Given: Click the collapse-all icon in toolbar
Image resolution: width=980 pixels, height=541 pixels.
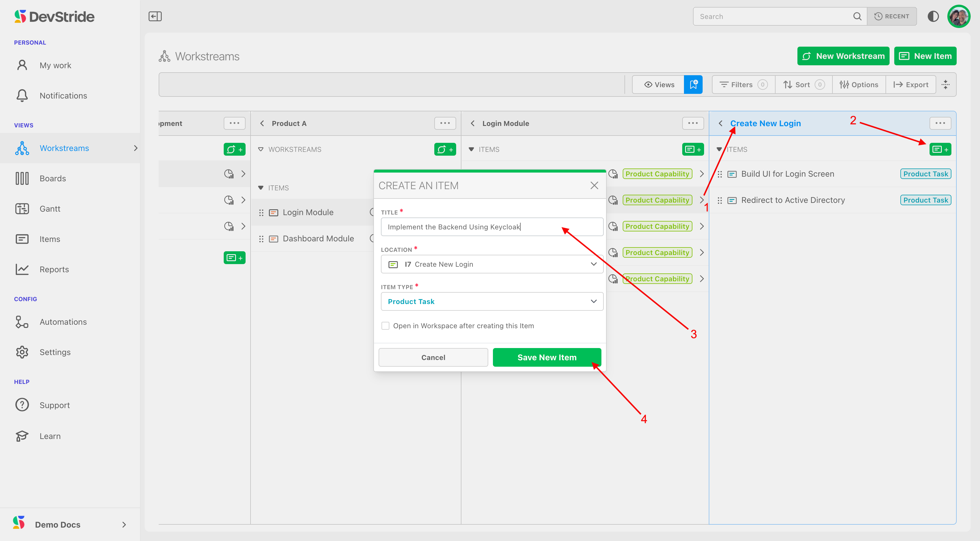Looking at the screenshot, I should pos(945,85).
